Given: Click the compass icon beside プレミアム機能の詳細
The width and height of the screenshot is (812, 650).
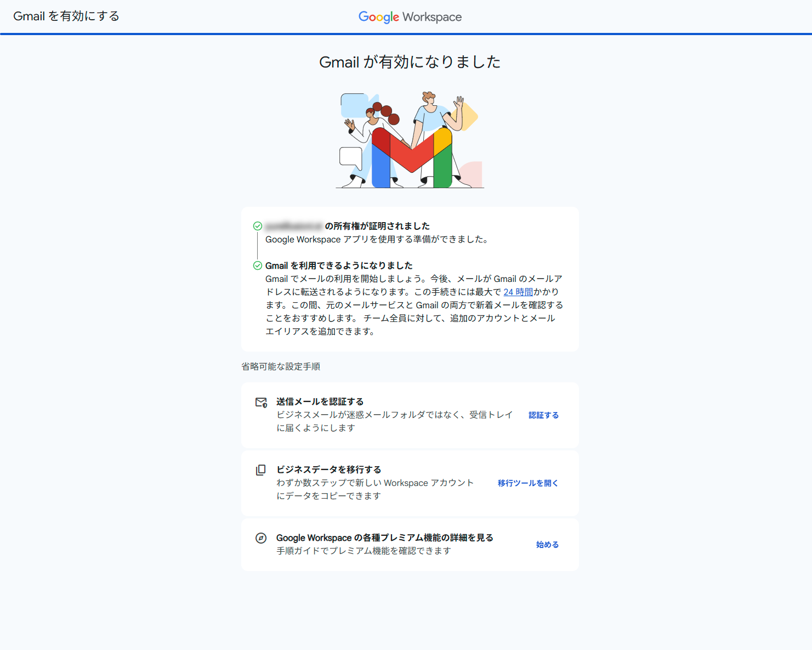Looking at the screenshot, I should pos(261,538).
